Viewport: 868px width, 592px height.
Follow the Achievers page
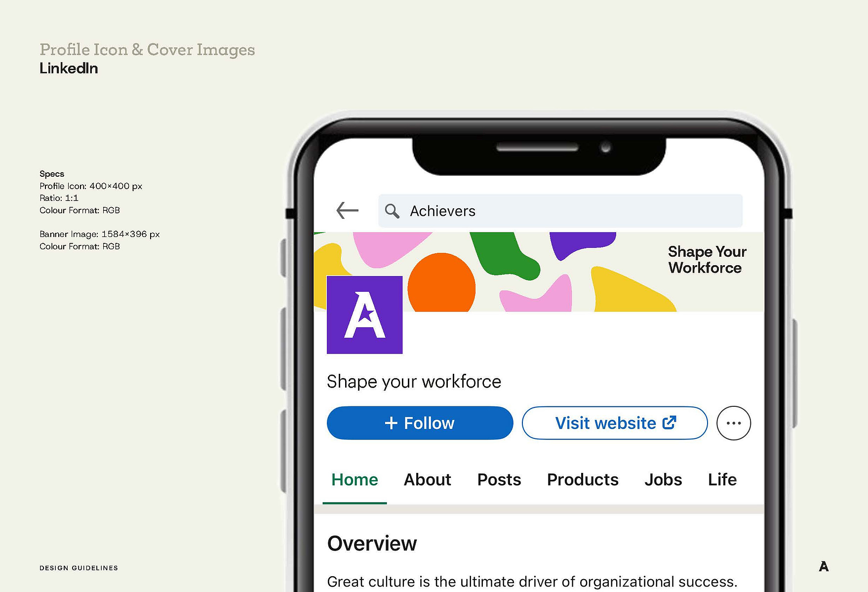[420, 423]
